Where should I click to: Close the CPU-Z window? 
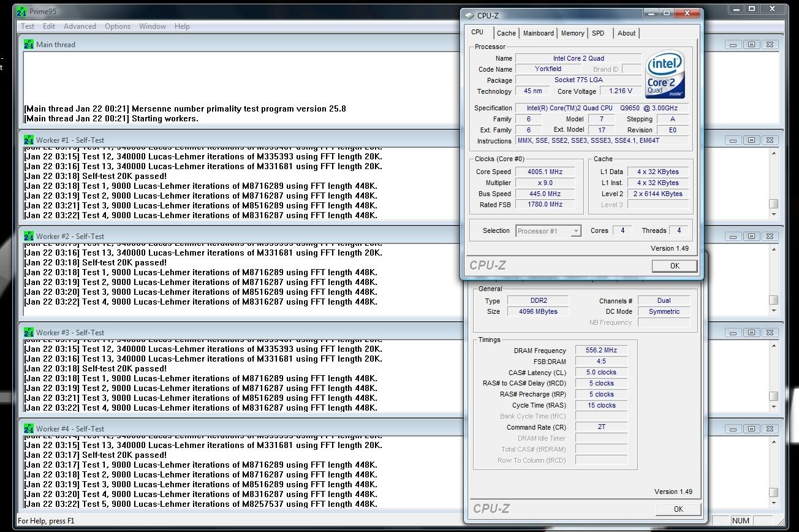pos(687,13)
